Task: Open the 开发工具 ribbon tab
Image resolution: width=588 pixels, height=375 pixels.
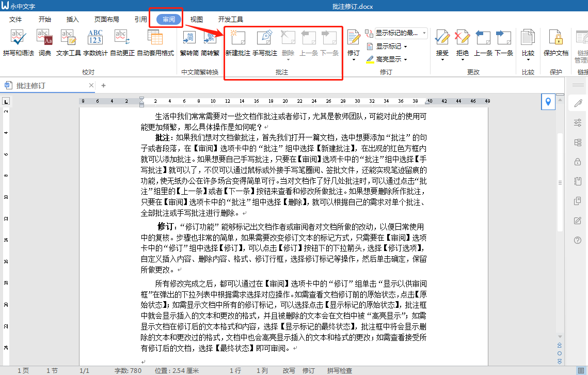Action: point(231,19)
